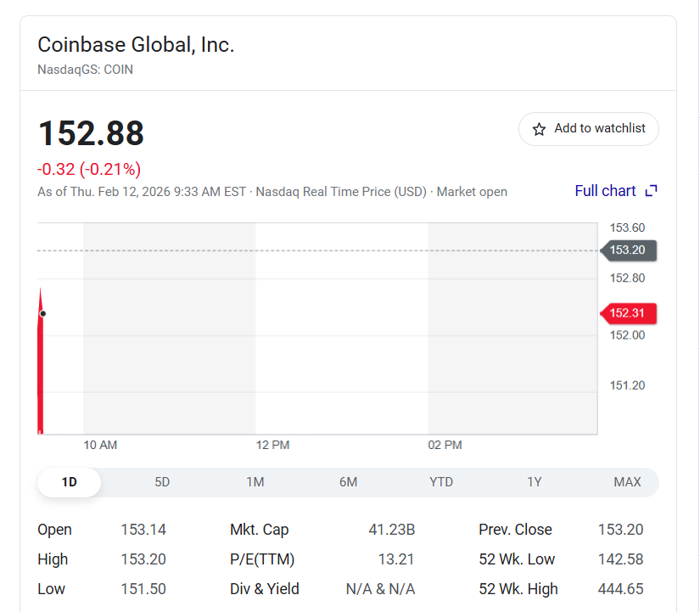Show the 1M price chart
Image resolution: width=700 pixels, height=612 pixels.
tap(255, 482)
